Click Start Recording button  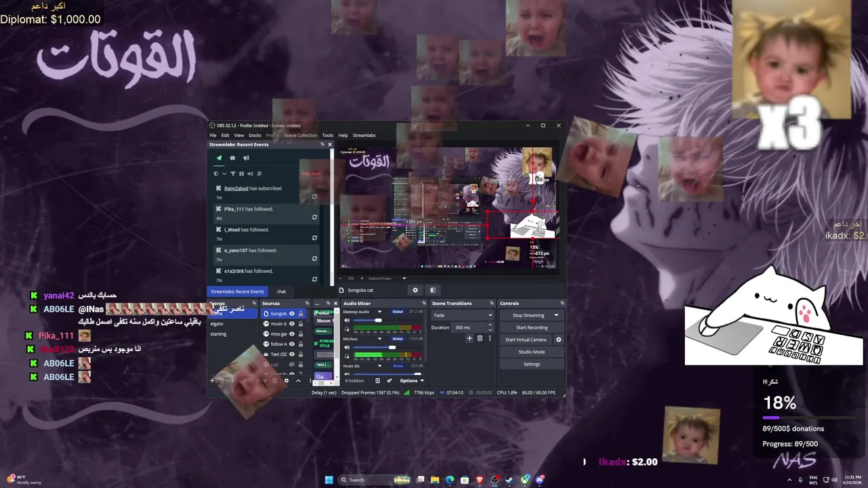[x=532, y=327]
